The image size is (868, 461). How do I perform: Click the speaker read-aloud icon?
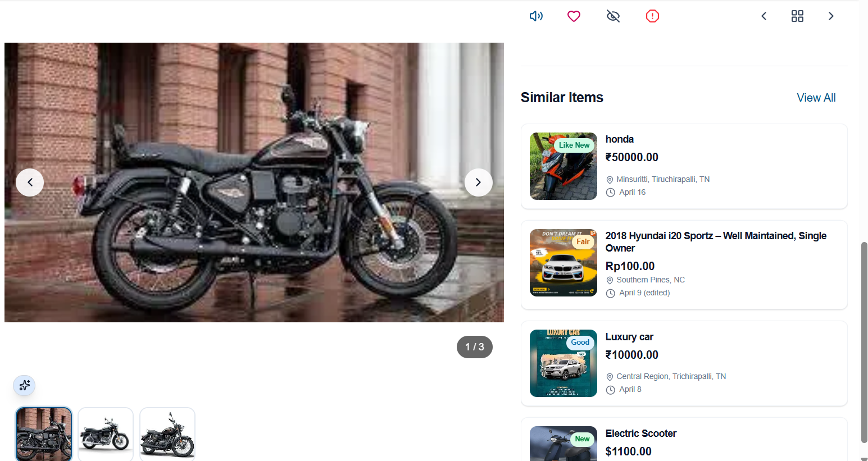coord(536,16)
